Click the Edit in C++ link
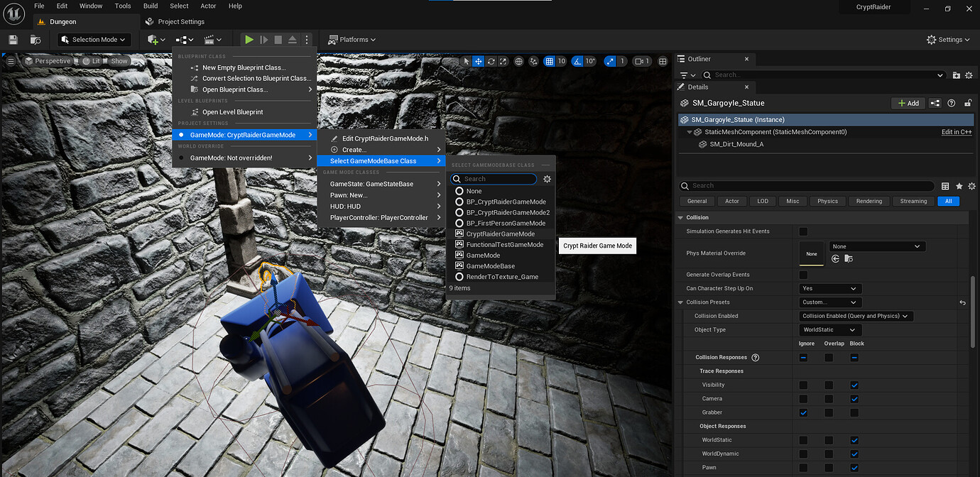Viewport: 980px width, 477px height. pos(956,132)
